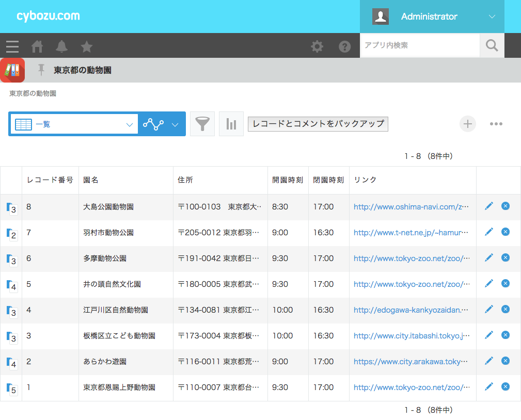This screenshot has height=420, width=521.
Task: Edit record 大島公園動物園 with pencil
Action: (x=488, y=206)
